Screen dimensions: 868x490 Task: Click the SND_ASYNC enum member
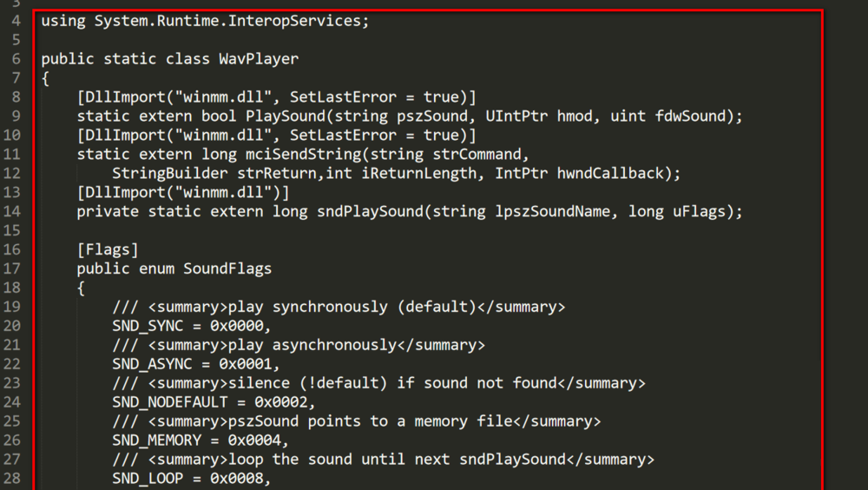152,364
